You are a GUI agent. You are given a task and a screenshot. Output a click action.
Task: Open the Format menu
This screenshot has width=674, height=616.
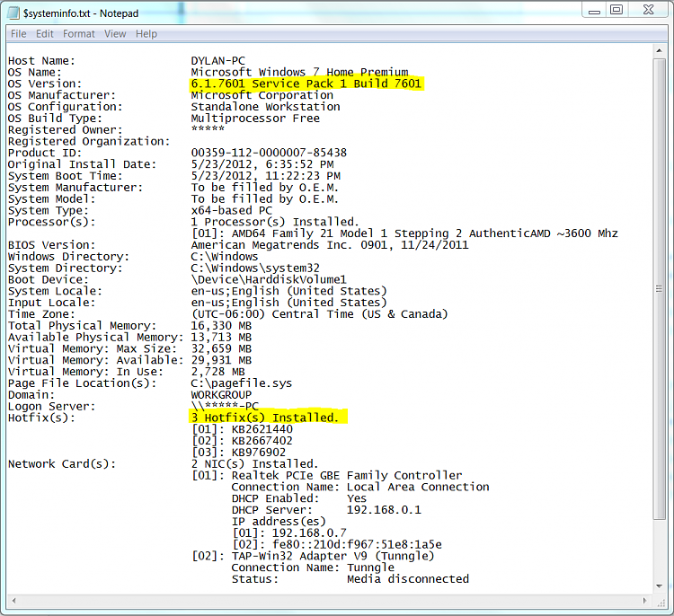(x=79, y=34)
